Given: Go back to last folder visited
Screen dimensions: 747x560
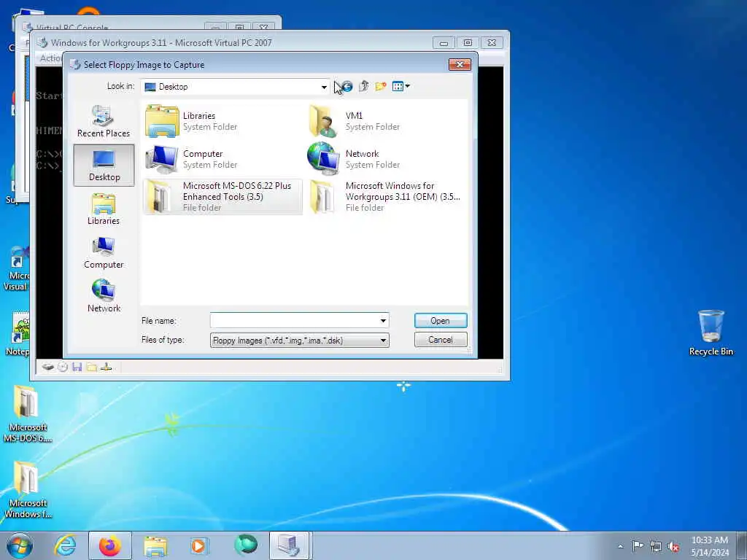Looking at the screenshot, I should click(x=347, y=86).
